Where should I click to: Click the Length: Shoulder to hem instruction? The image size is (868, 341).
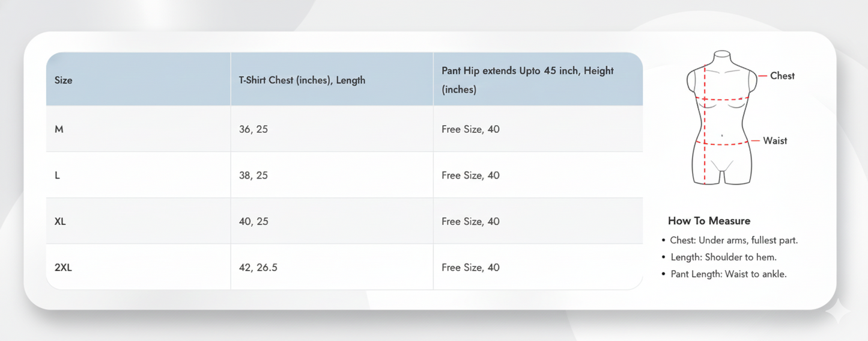(723, 257)
